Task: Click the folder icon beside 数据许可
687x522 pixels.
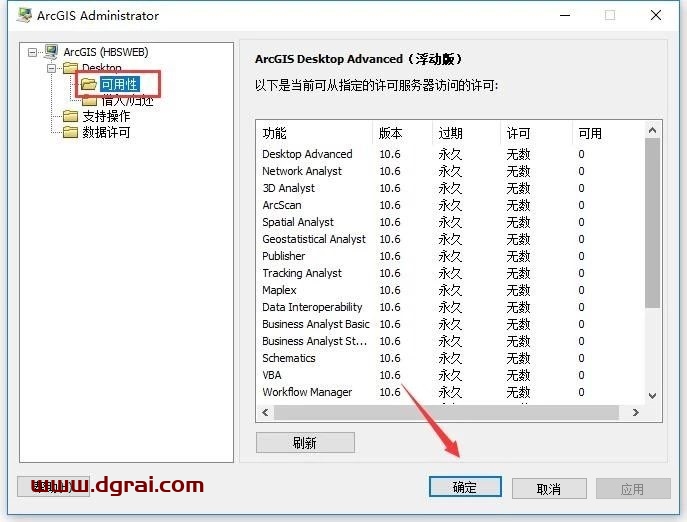Action: [70, 132]
